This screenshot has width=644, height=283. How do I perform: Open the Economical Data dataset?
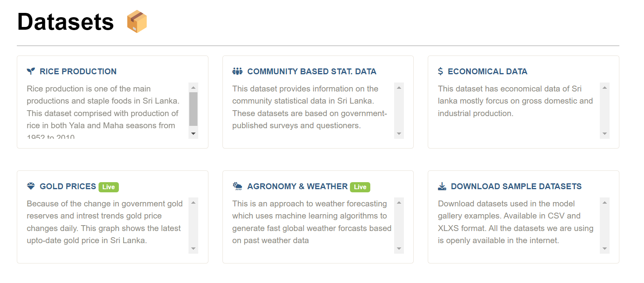point(487,72)
